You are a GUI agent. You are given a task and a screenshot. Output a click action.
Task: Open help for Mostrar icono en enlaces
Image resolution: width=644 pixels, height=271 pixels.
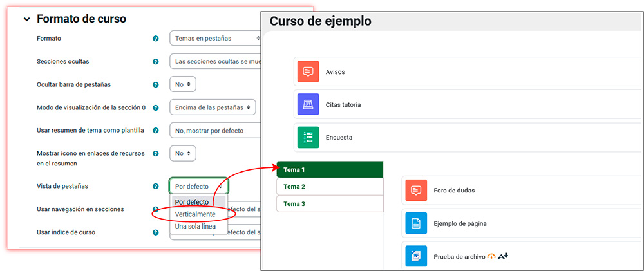pos(156,154)
